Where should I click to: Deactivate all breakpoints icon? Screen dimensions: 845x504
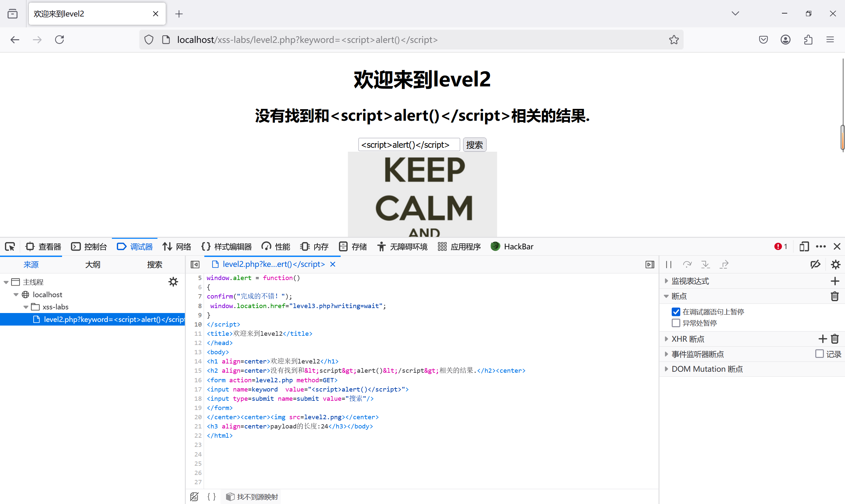click(815, 264)
